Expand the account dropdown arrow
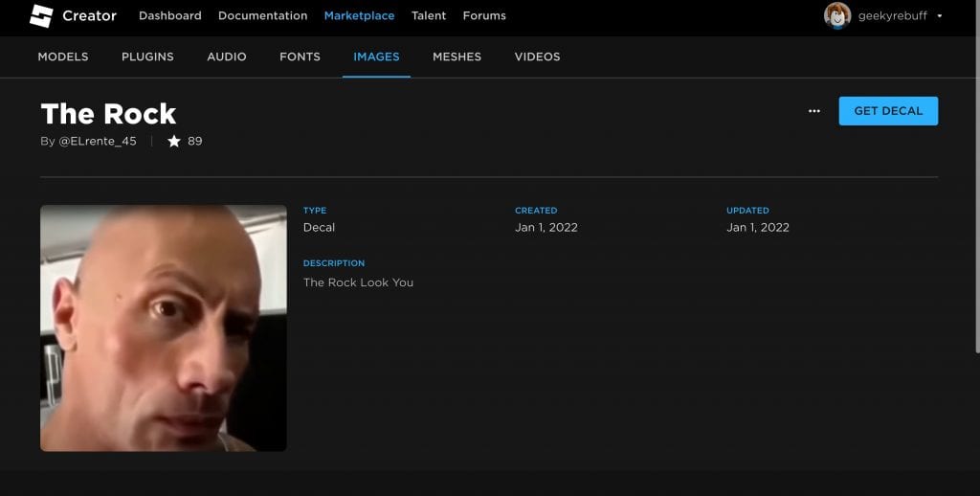Screen dimensions: 980x496 [940, 16]
